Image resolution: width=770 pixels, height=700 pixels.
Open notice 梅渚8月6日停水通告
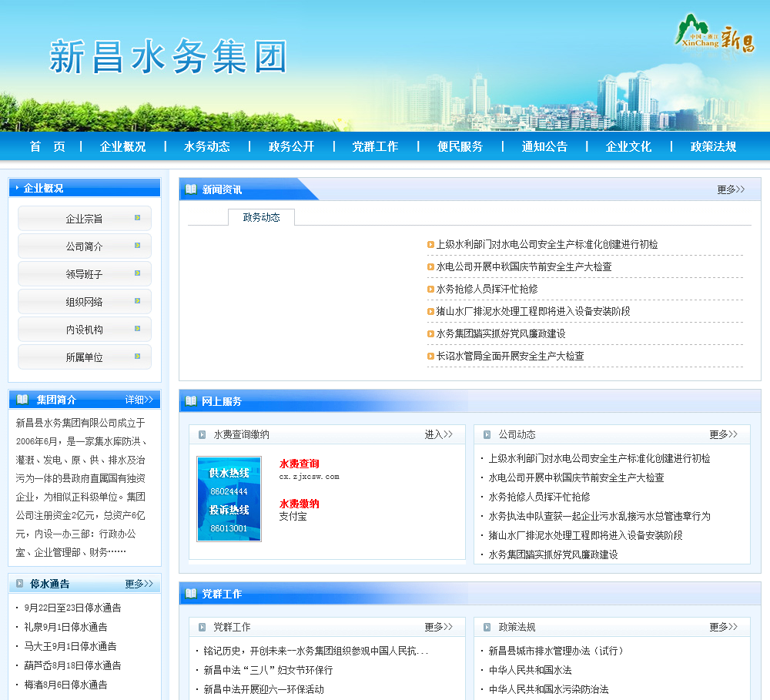[65, 685]
